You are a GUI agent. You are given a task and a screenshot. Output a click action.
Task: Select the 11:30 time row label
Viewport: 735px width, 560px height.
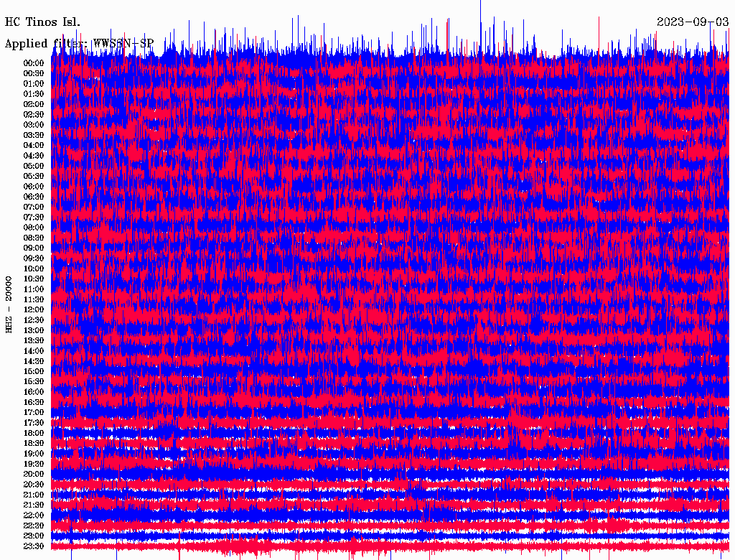tap(34, 299)
